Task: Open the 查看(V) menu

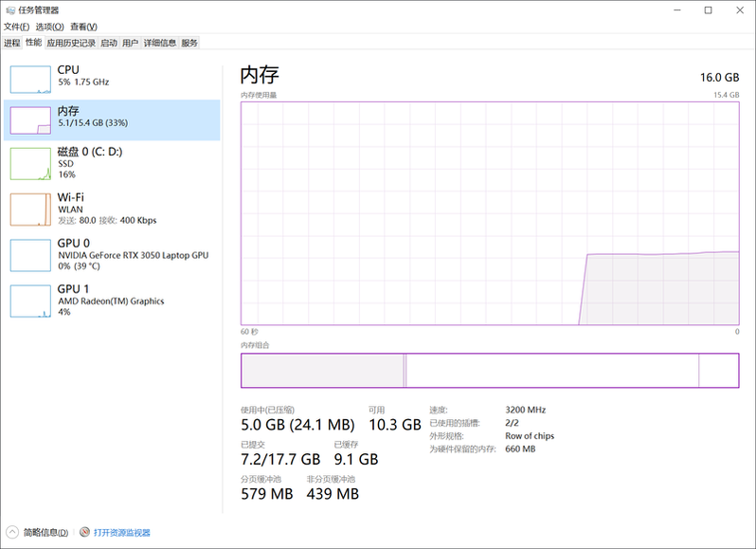Action: click(x=83, y=27)
